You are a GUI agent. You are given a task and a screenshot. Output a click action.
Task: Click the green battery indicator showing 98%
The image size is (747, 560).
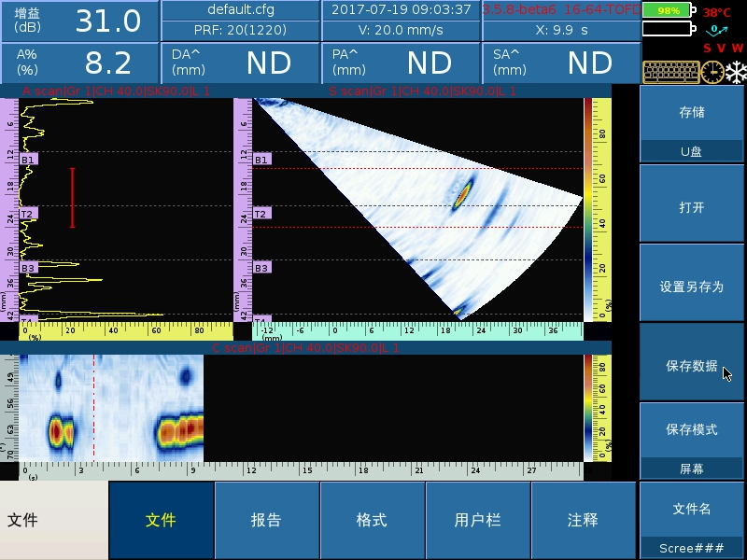coord(666,10)
